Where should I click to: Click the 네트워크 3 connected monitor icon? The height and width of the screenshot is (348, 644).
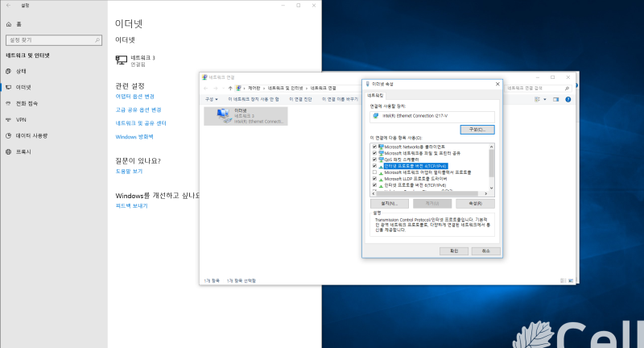[x=122, y=60]
